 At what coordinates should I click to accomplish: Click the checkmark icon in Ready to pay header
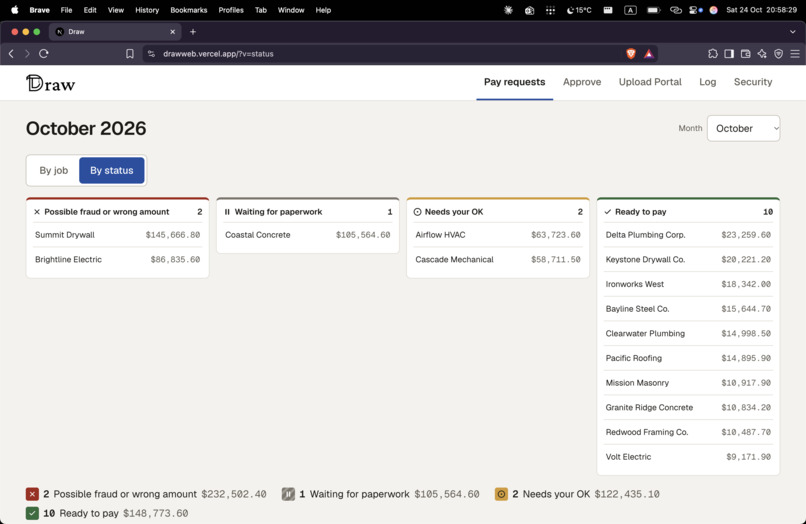tap(608, 212)
